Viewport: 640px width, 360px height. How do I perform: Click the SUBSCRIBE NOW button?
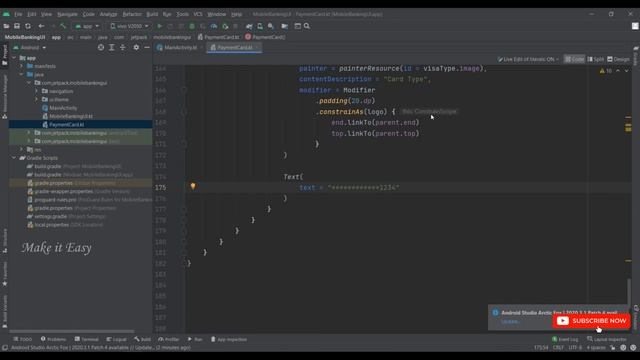pos(591,321)
